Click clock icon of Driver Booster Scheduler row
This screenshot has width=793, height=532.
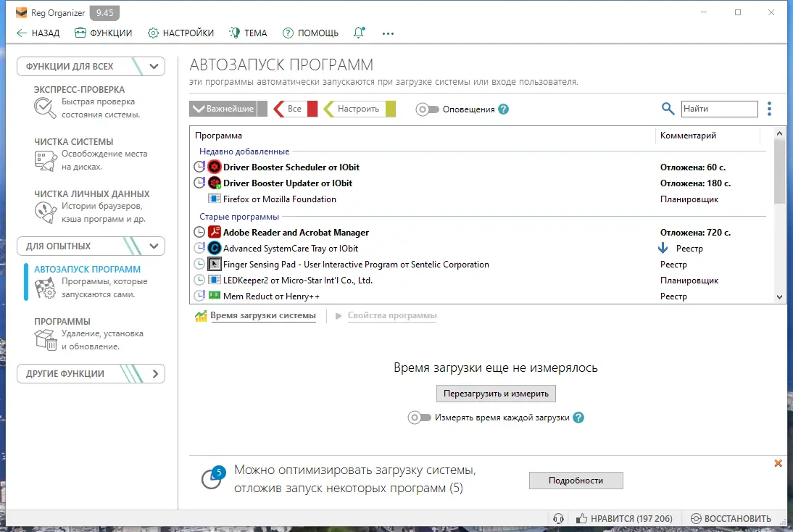coord(199,167)
